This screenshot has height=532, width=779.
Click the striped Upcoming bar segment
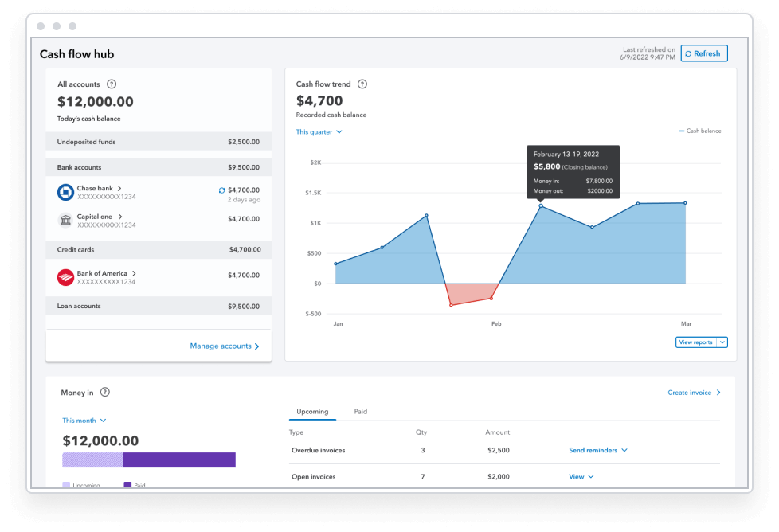click(92, 460)
